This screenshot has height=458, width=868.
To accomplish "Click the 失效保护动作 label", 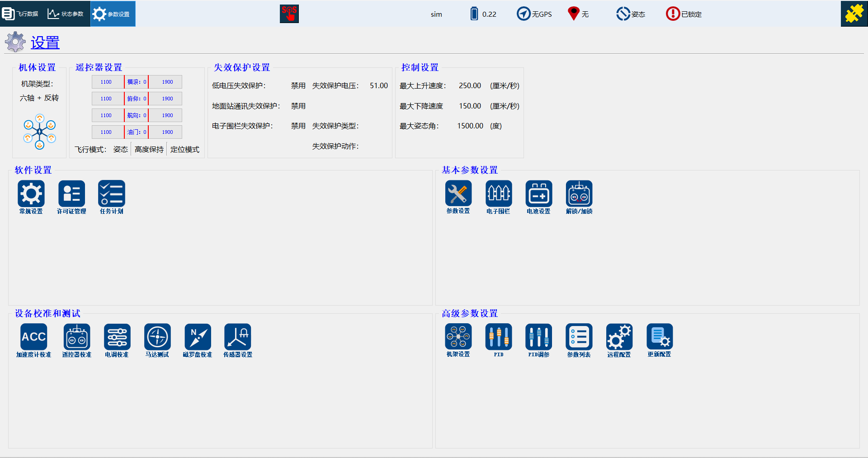I will click(335, 146).
